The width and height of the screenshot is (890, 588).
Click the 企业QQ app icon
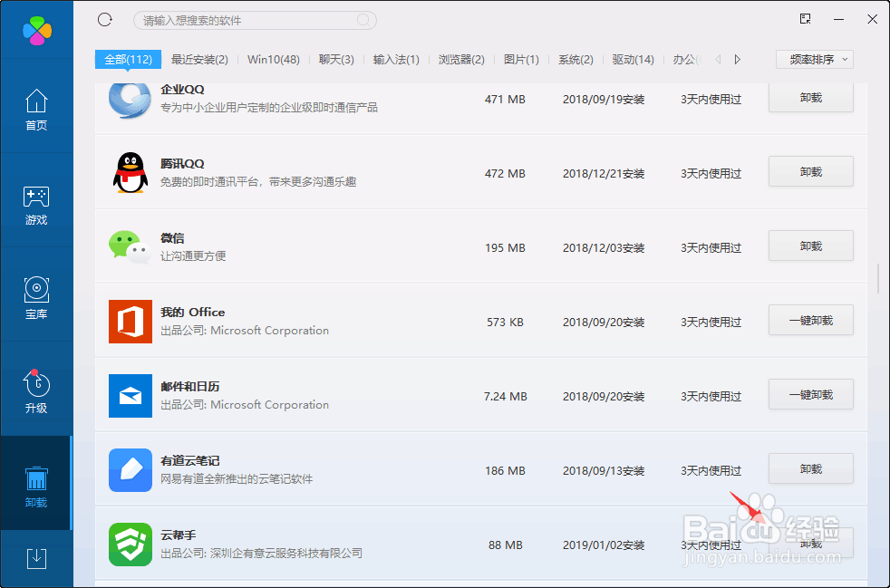[130, 100]
